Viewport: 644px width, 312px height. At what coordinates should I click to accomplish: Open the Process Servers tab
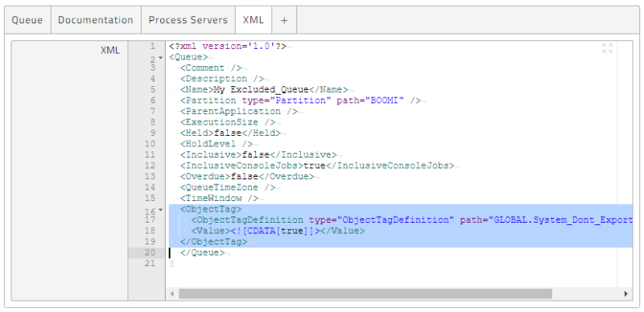pos(188,20)
